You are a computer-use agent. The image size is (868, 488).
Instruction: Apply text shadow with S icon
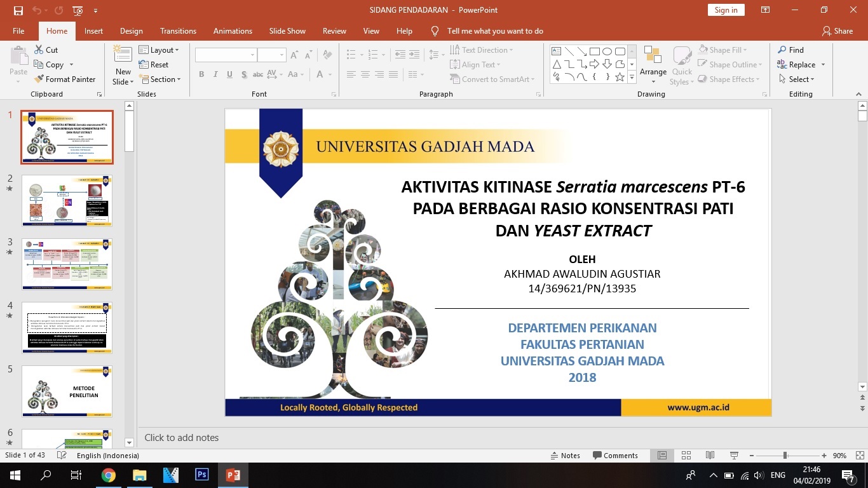(243, 74)
